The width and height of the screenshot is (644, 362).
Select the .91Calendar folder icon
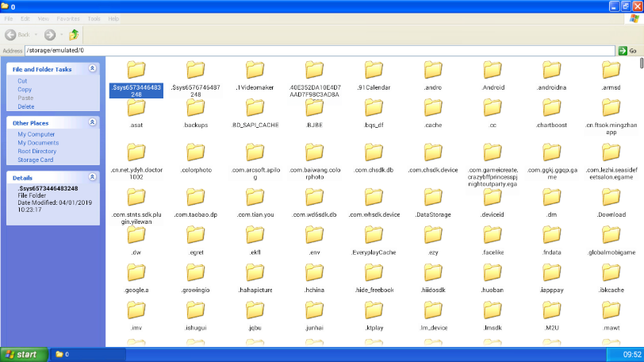pos(374,71)
